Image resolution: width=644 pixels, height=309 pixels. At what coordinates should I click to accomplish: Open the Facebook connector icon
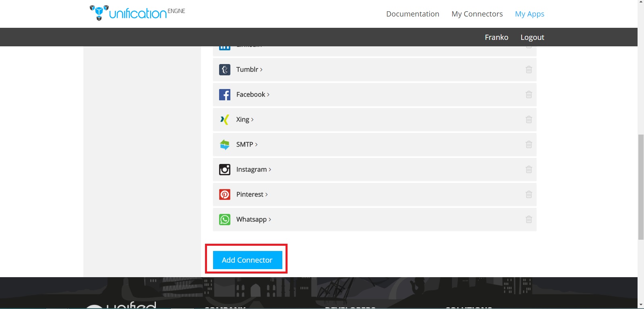[x=225, y=95]
